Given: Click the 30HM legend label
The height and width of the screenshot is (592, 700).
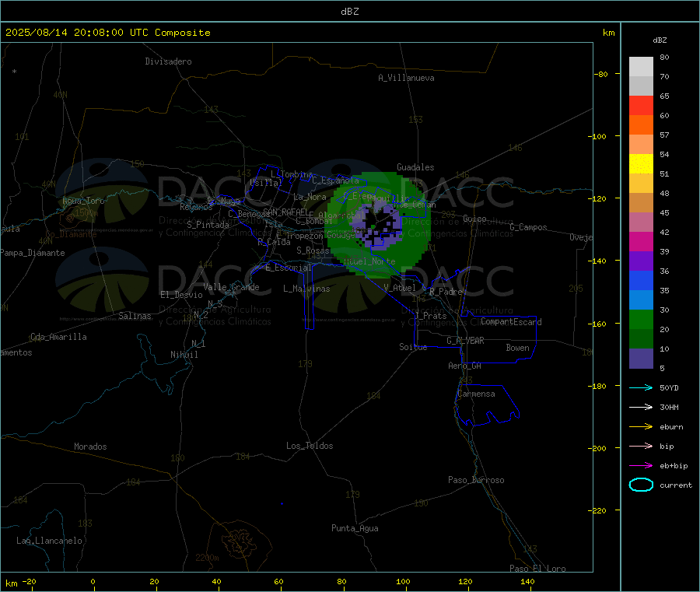Looking at the screenshot, I should [x=669, y=407].
